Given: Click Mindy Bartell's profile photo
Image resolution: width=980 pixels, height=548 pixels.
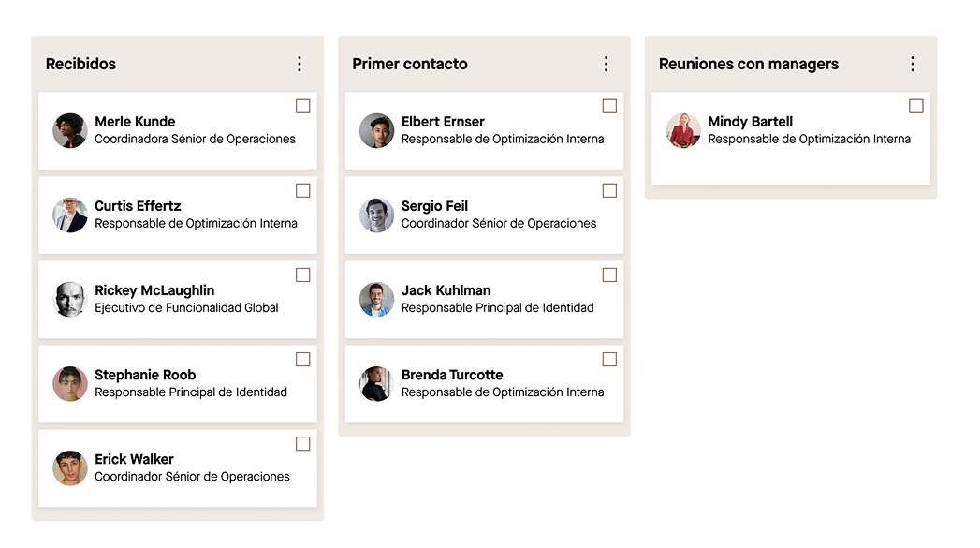Looking at the screenshot, I should 683,131.
